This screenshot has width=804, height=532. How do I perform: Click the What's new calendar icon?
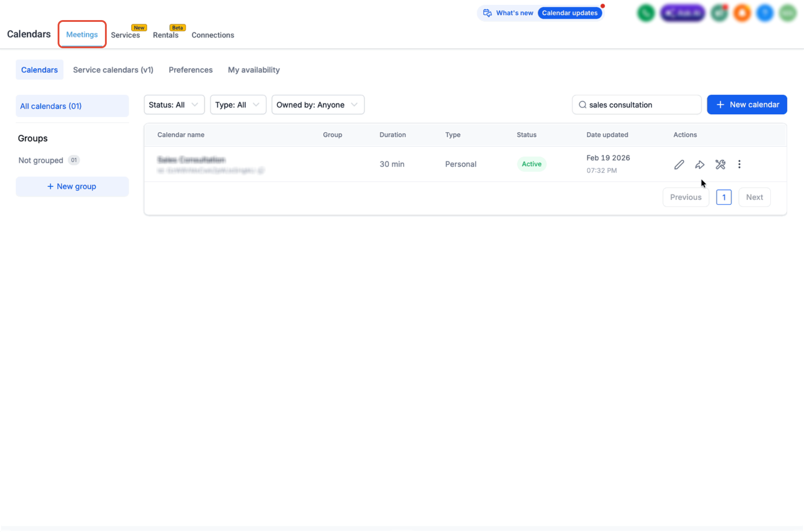point(487,13)
